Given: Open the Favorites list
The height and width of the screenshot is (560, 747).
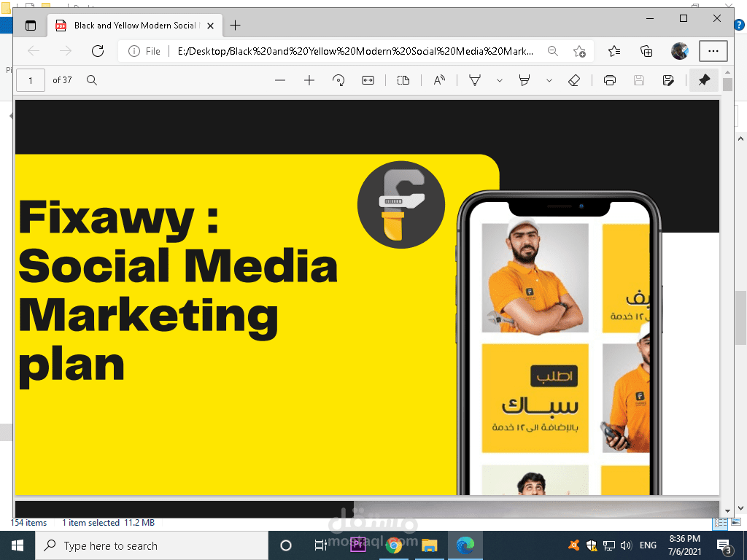Looking at the screenshot, I should 614,51.
